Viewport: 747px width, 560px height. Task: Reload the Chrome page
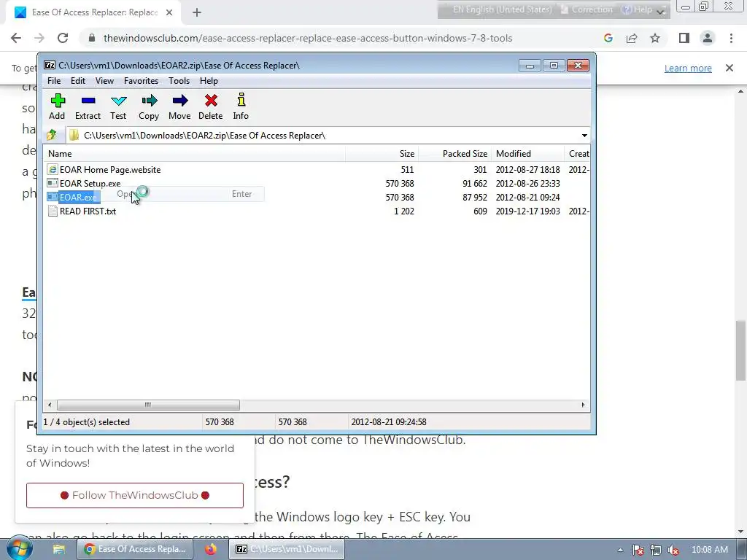63,38
